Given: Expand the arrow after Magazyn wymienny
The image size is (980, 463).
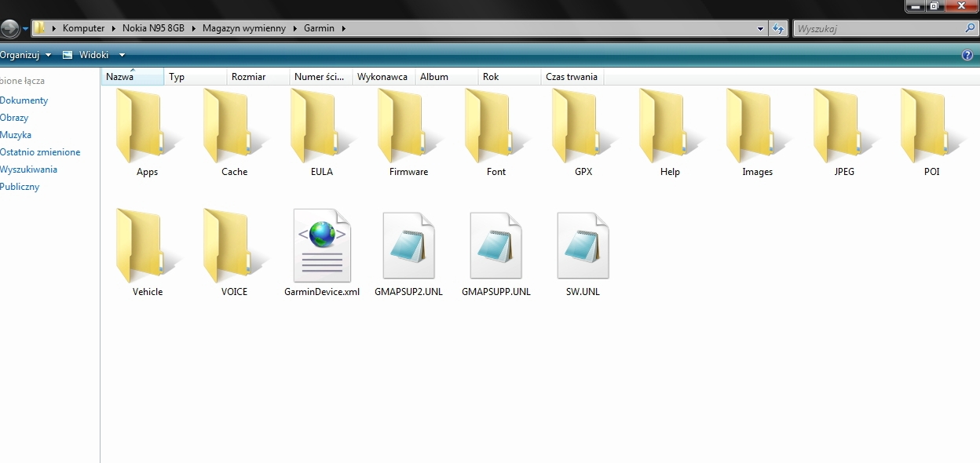Looking at the screenshot, I should tap(296, 28).
